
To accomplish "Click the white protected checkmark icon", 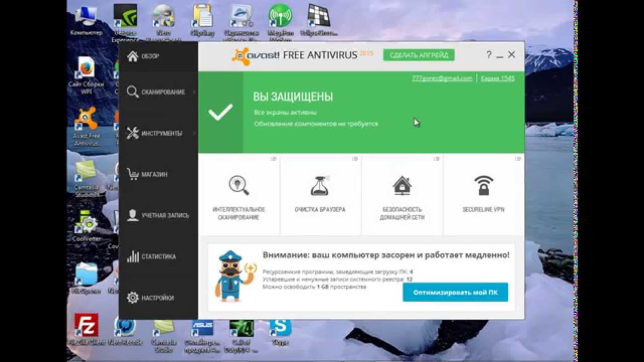I will pos(220,112).
